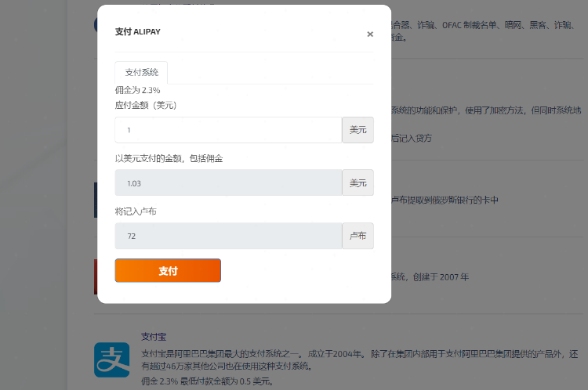This screenshot has width=588, height=390.
Task: Open the 支付宝 heading link in background page
Action: pyautogui.click(x=154, y=337)
